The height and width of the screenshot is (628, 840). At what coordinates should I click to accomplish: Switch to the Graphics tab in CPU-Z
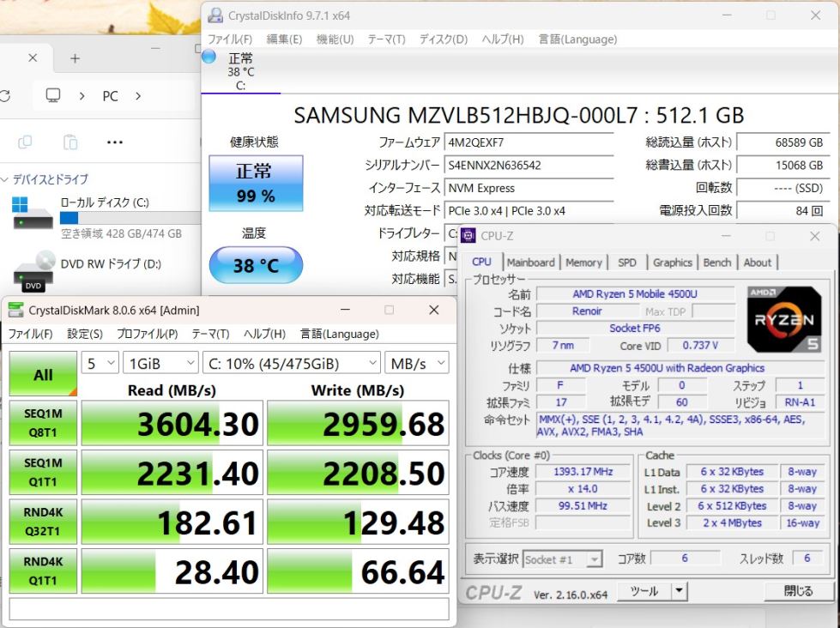672,263
